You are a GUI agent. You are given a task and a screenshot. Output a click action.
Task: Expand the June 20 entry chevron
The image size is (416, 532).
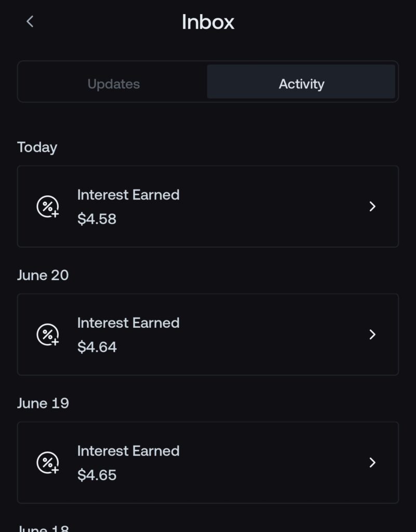372,335
